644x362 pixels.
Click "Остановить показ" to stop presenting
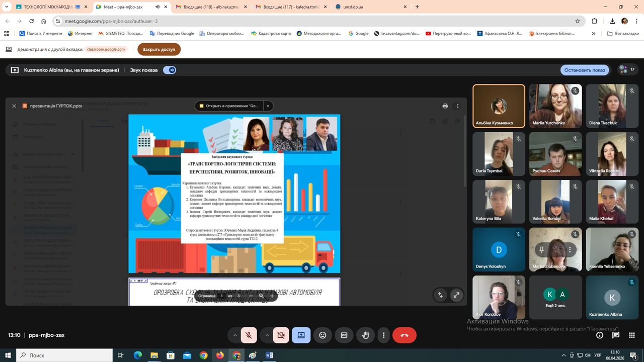[584, 70]
